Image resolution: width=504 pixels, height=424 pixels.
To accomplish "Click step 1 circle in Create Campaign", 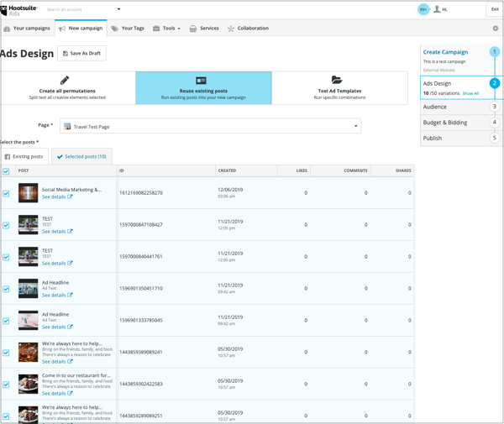I will 495,52.
